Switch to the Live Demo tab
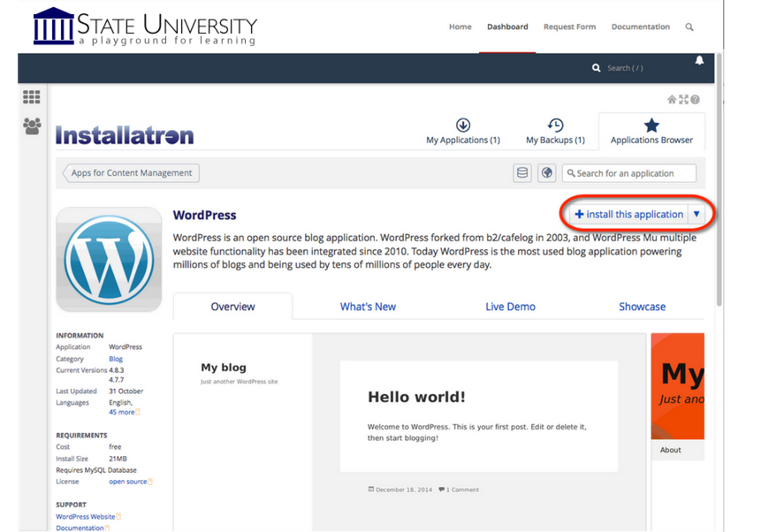 [510, 307]
